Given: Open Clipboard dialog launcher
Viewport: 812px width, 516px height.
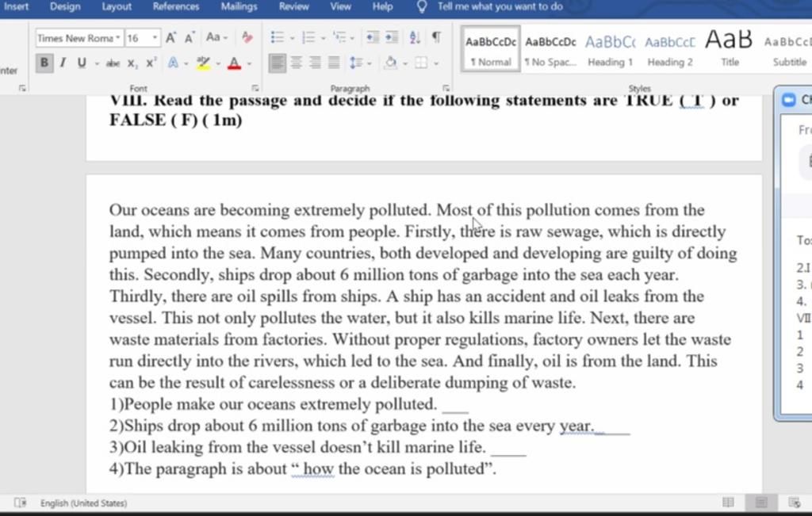Looking at the screenshot, I should pyautogui.click(x=21, y=88).
